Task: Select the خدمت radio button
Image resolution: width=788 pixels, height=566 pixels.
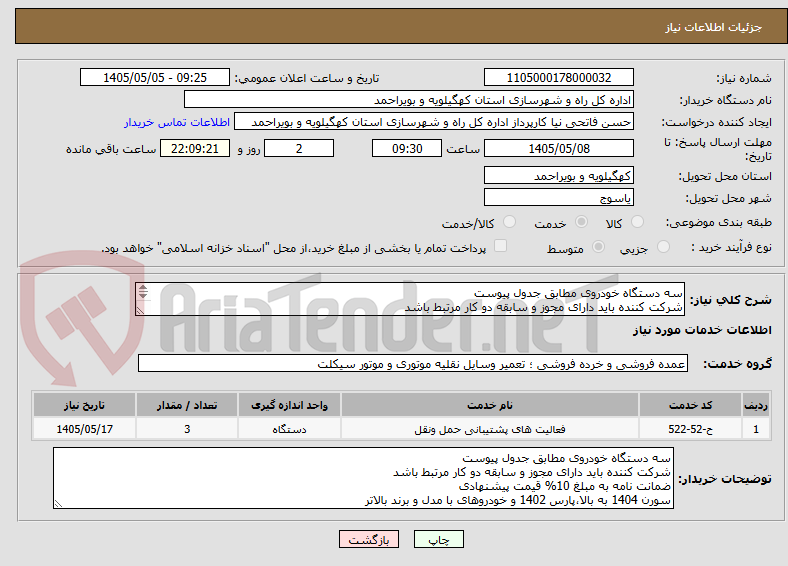Action: (581, 222)
